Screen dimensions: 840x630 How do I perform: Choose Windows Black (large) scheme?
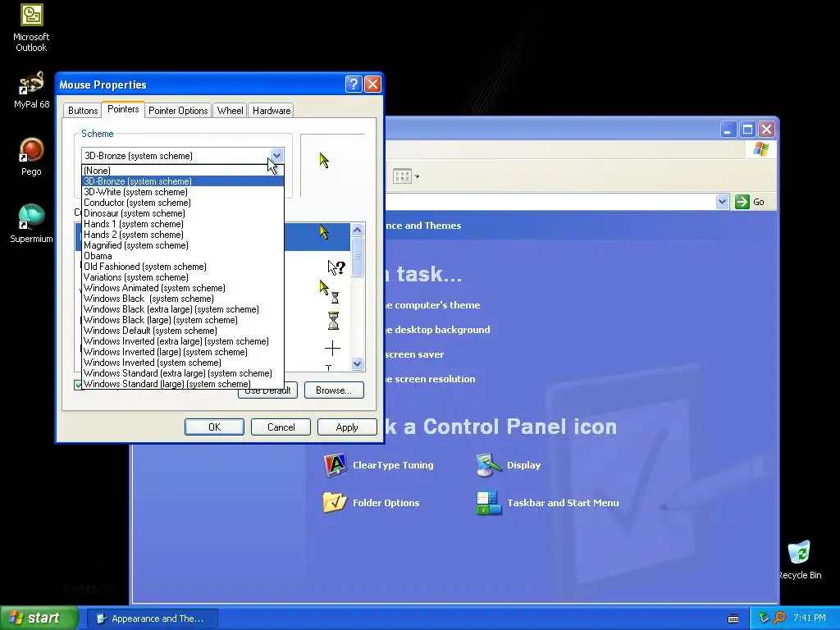coord(183,320)
